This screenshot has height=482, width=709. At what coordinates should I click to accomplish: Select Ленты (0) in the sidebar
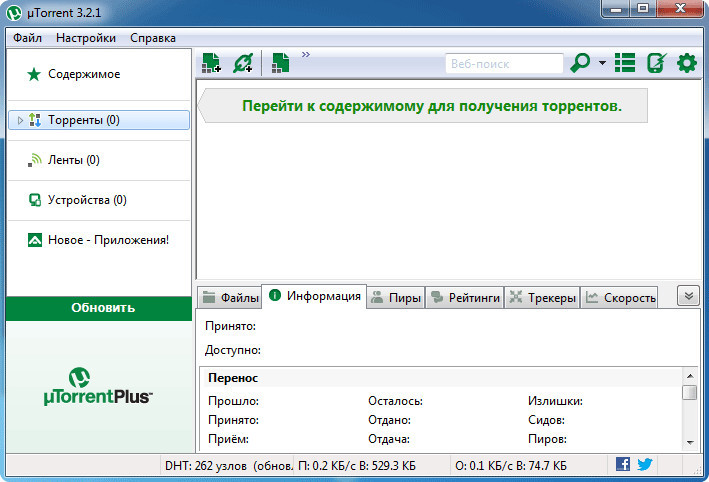(x=99, y=160)
